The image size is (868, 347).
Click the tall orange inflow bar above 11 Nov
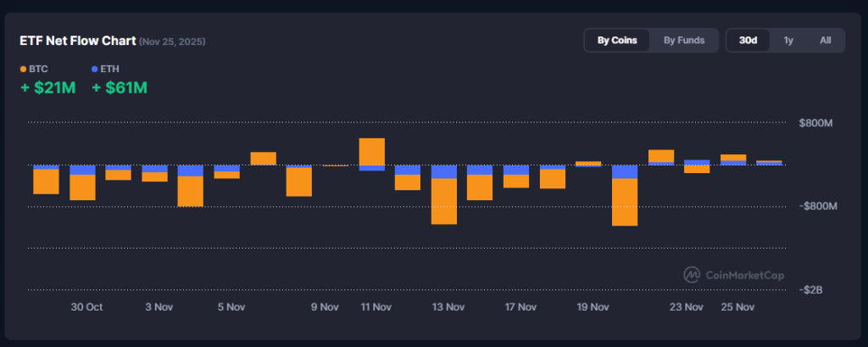371,151
